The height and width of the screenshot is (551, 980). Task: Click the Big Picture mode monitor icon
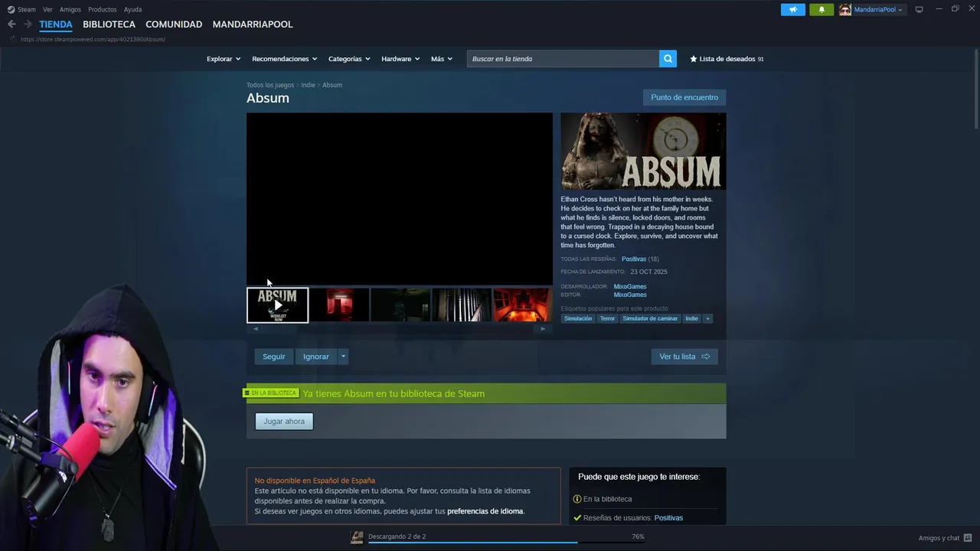point(920,9)
